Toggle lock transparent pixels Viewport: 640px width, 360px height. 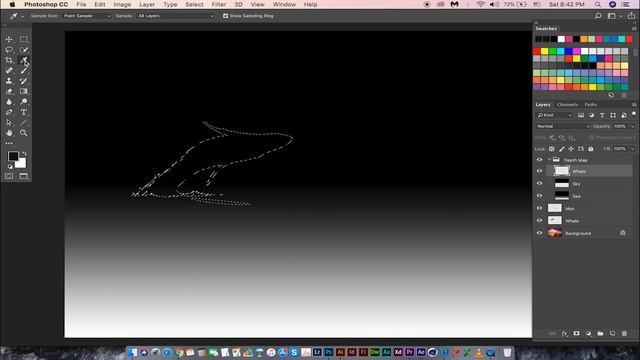[x=552, y=149]
